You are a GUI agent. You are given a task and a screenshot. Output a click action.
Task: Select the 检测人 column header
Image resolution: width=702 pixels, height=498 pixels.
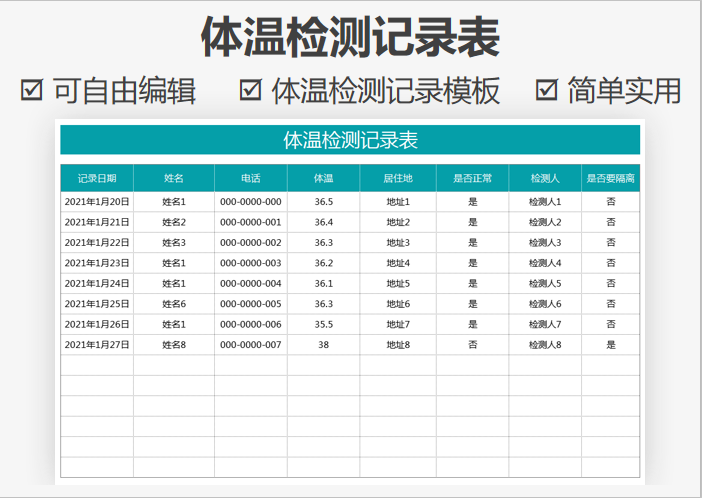545,178
